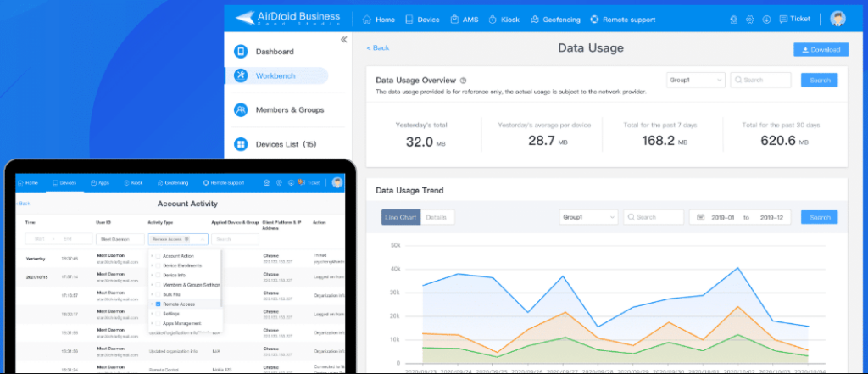Image resolution: width=868 pixels, height=374 pixels.
Task: Open the AMS menu item
Action: click(x=464, y=20)
